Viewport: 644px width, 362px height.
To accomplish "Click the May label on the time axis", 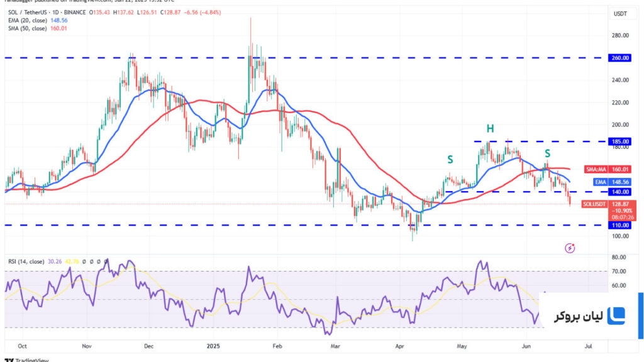I will 462,346.
